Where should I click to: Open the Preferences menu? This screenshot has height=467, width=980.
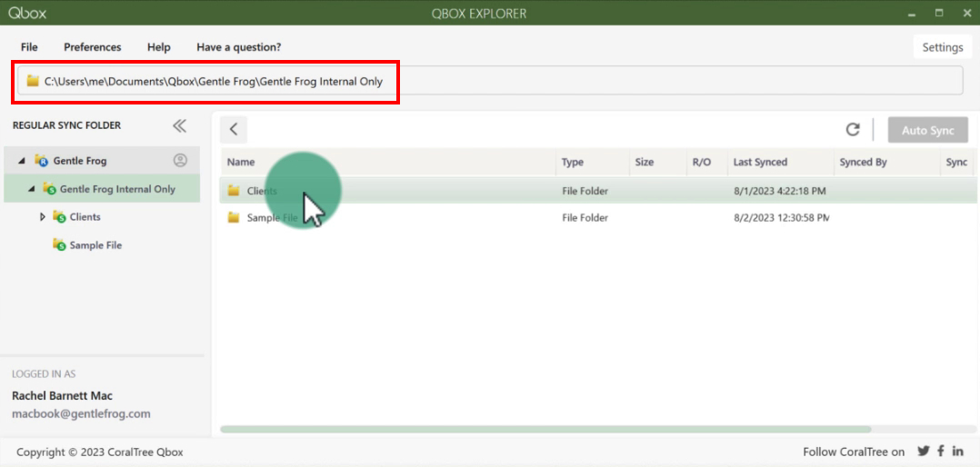pyautogui.click(x=93, y=47)
